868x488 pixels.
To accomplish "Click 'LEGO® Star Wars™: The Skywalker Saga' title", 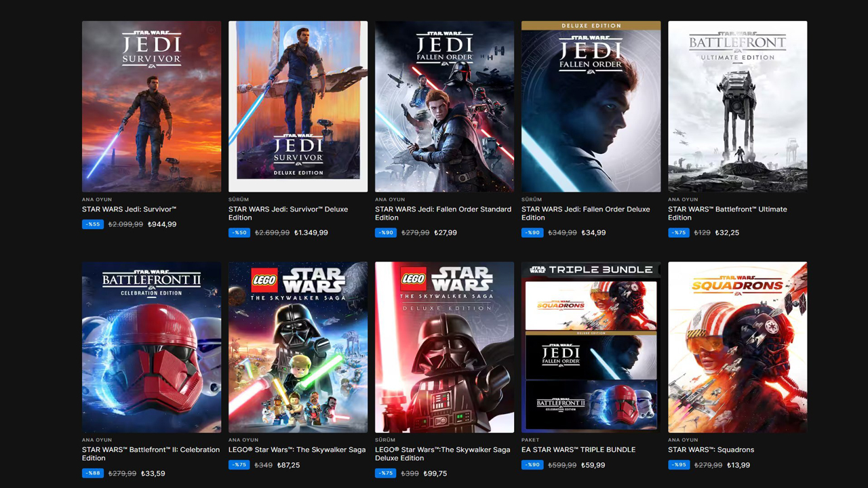I will pos(297,450).
